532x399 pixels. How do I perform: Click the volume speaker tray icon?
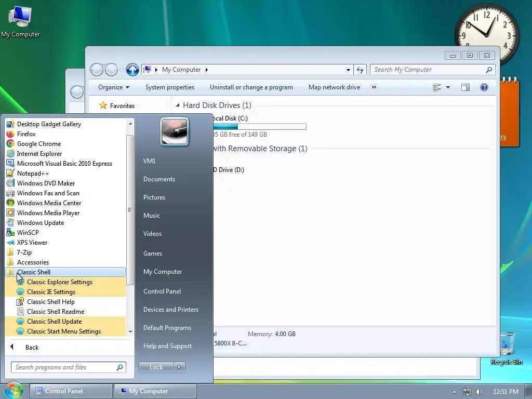(480, 392)
